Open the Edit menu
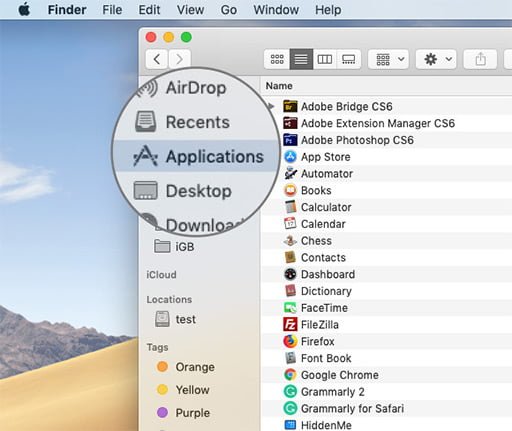This screenshot has height=431, width=512. point(149,10)
